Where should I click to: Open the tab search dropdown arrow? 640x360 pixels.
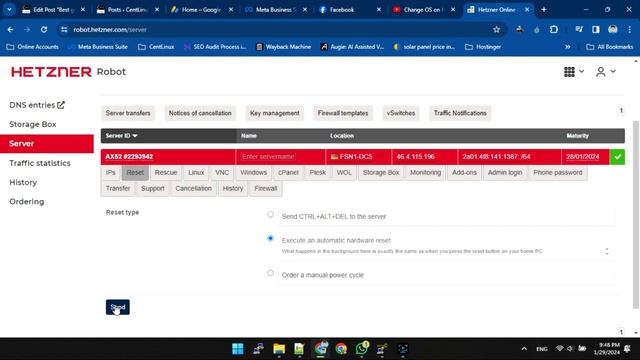[x=9, y=9]
